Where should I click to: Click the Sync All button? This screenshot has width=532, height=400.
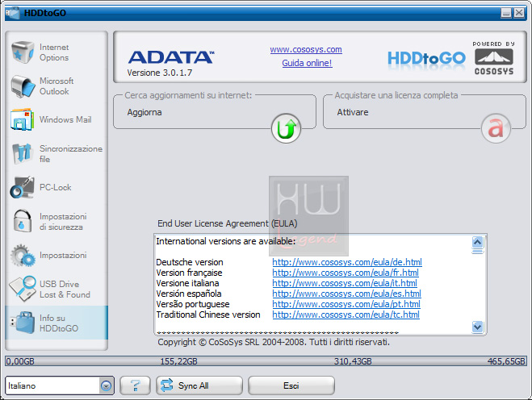[x=199, y=385]
